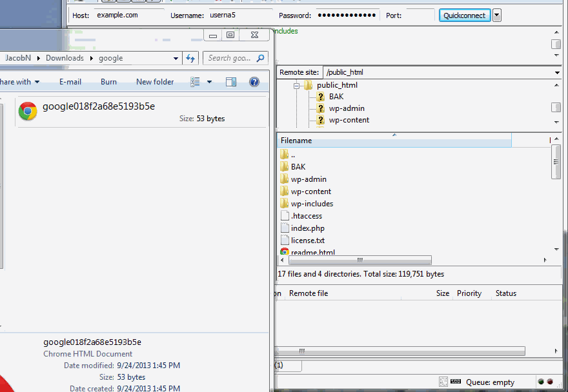Select the BAK unknown-folder icon in tree
Image resolution: width=568 pixels, height=392 pixels.
(x=321, y=97)
